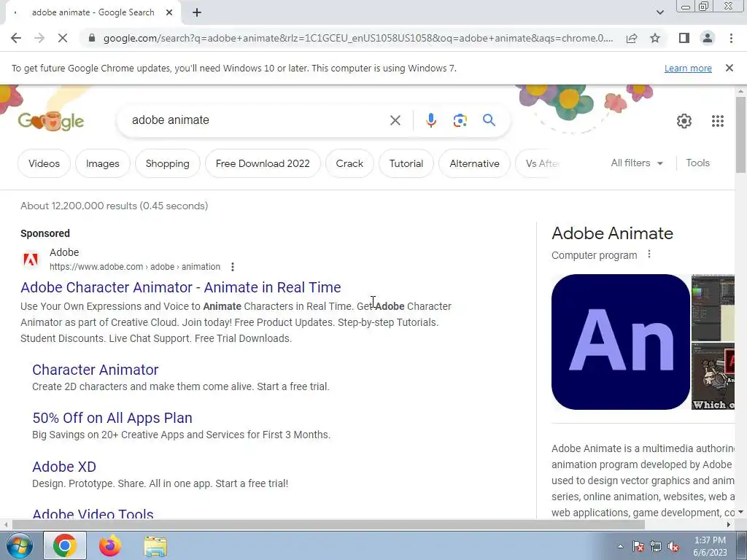The width and height of the screenshot is (747, 560).
Task: Open the muted volume tray icon
Action: point(673,546)
